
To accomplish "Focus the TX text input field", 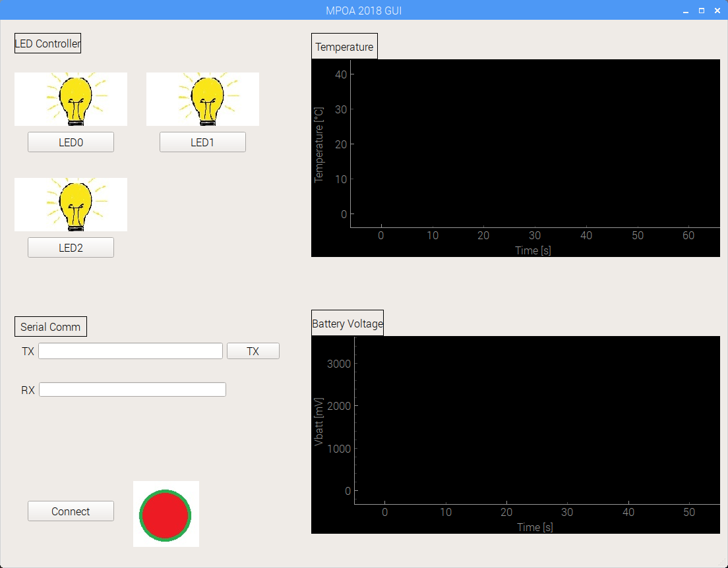I will click(131, 351).
